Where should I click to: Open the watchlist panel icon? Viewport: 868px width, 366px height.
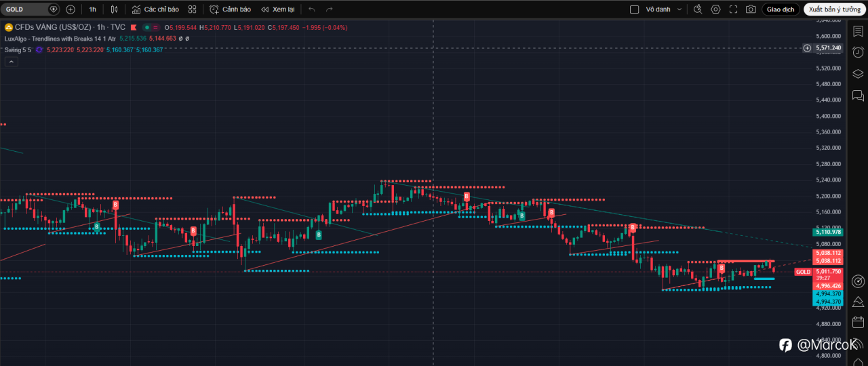(x=858, y=31)
